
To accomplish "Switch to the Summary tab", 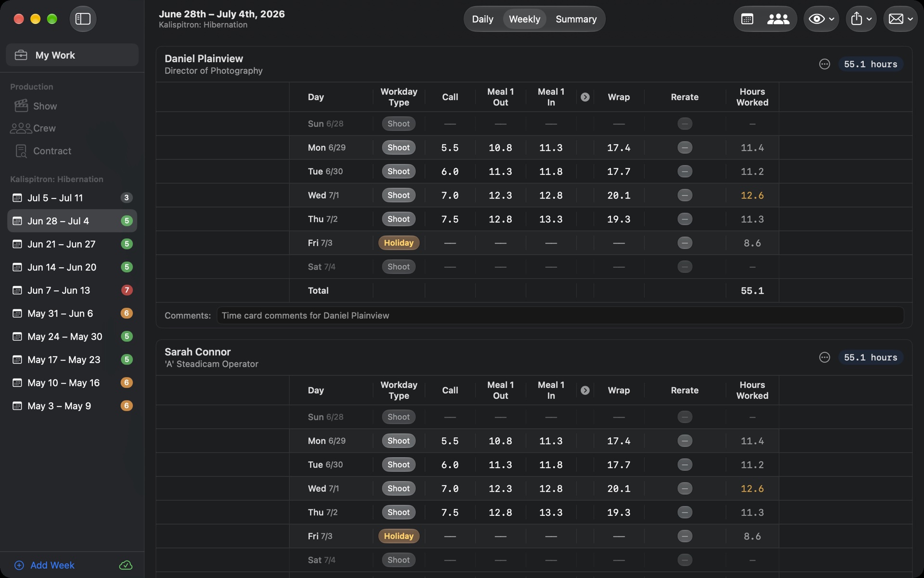I will [x=576, y=19].
